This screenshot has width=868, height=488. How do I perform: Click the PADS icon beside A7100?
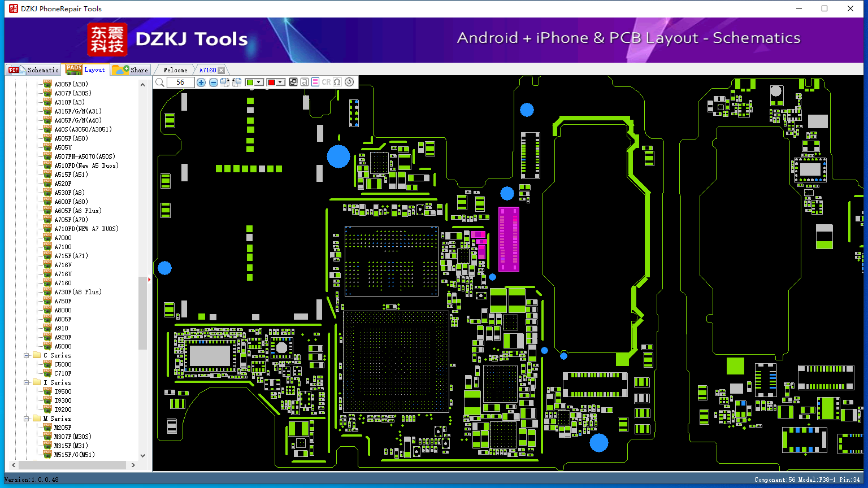[x=47, y=247]
